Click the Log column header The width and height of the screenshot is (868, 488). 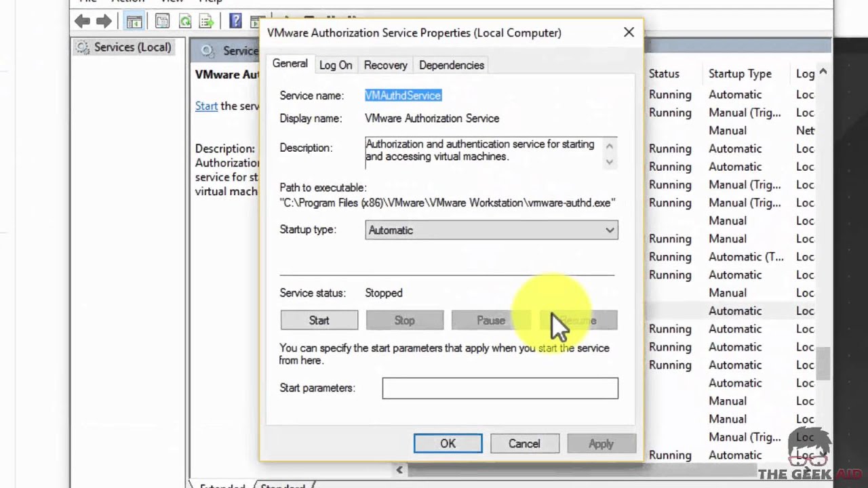(x=805, y=74)
